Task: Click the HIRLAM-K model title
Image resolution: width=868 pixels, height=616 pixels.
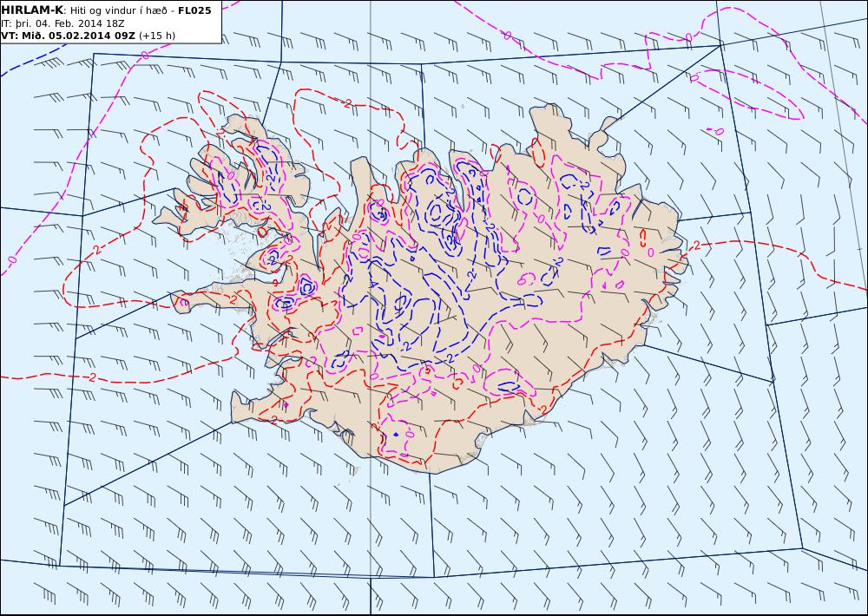Action: pyautogui.click(x=32, y=10)
